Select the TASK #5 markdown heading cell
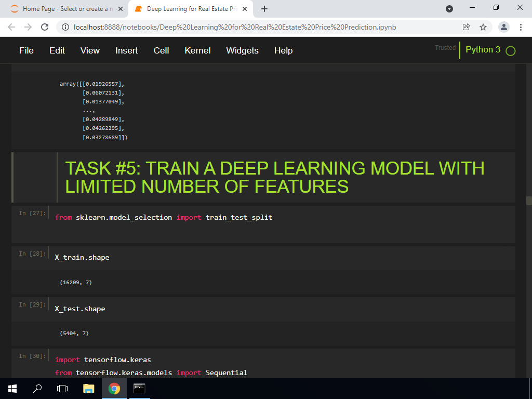Screen dimensions: 532x399 pos(263,178)
